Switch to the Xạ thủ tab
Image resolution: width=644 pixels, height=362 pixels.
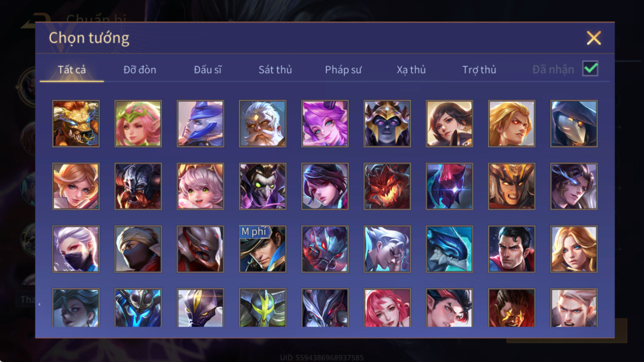pyautogui.click(x=411, y=69)
